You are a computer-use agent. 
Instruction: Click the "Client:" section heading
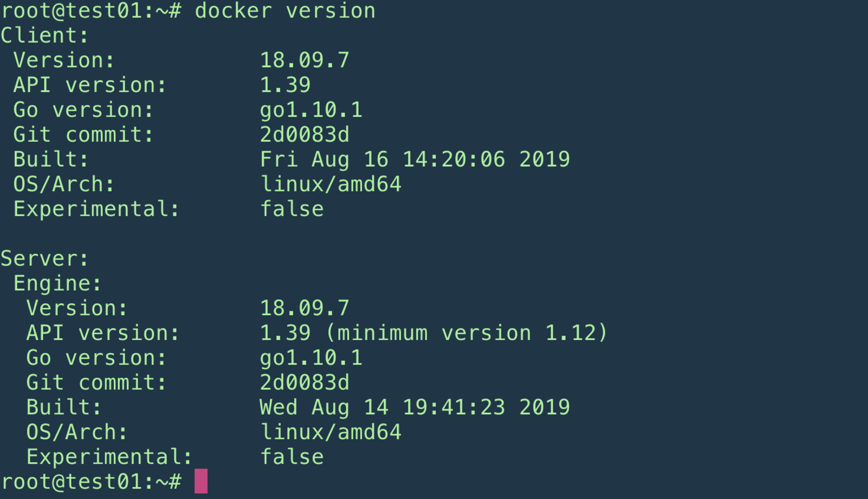click(x=45, y=35)
